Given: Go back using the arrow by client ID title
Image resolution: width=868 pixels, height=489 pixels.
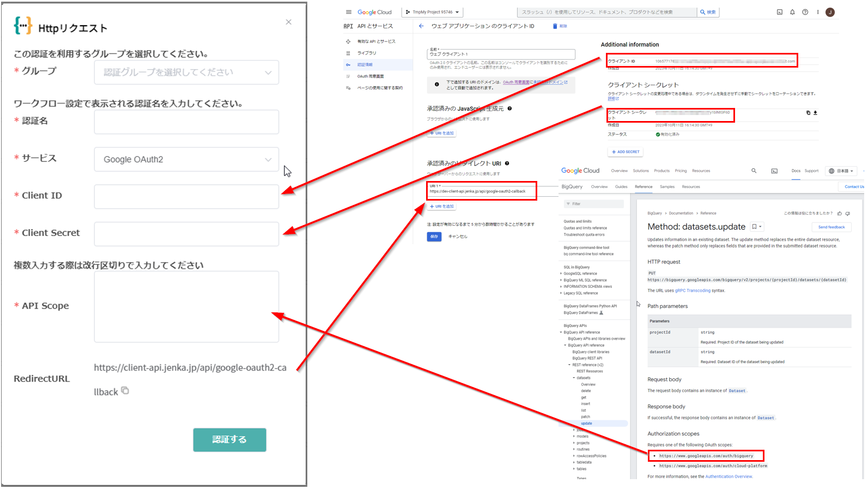Looking at the screenshot, I should tap(421, 26).
